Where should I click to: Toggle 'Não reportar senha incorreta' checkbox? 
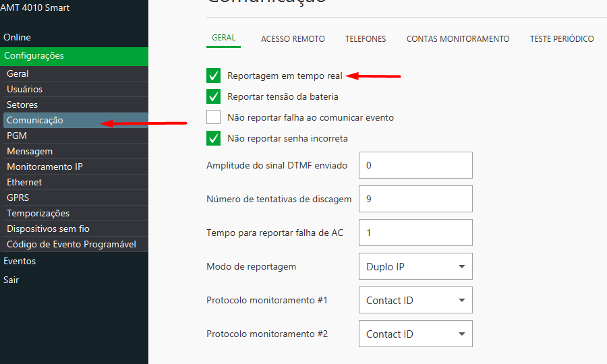point(214,138)
